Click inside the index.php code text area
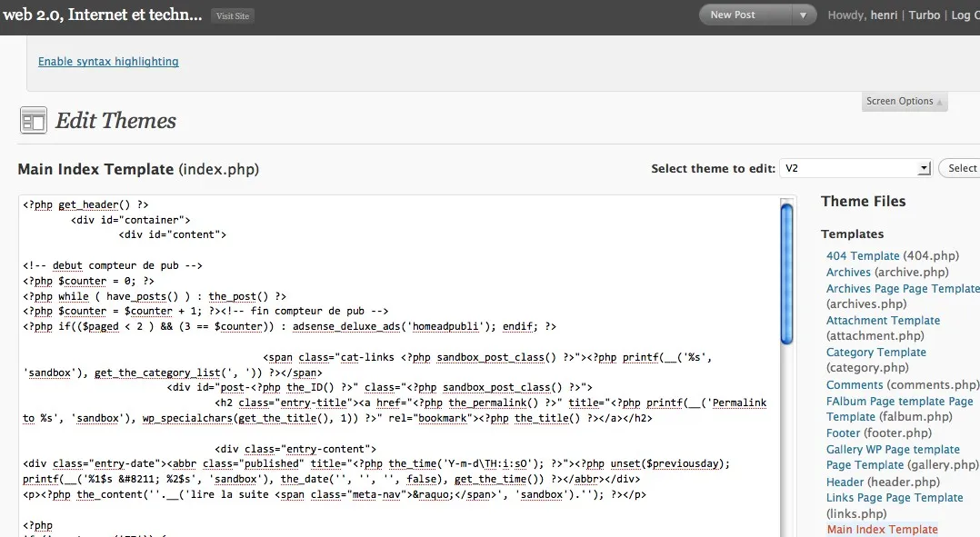Image resolution: width=980 pixels, height=537 pixels. pos(399,366)
